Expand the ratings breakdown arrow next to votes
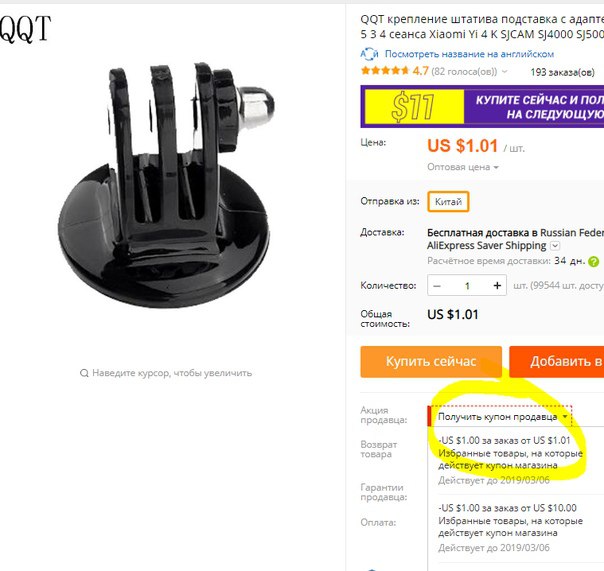The width and height of the screenshot is (604, 571). click(x=505, y=72)
